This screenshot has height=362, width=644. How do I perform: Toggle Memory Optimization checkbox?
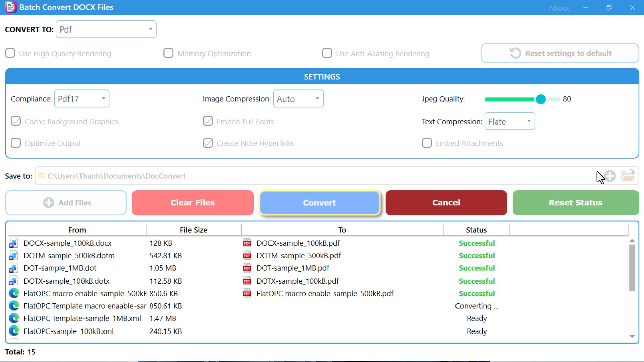(168, 53)
